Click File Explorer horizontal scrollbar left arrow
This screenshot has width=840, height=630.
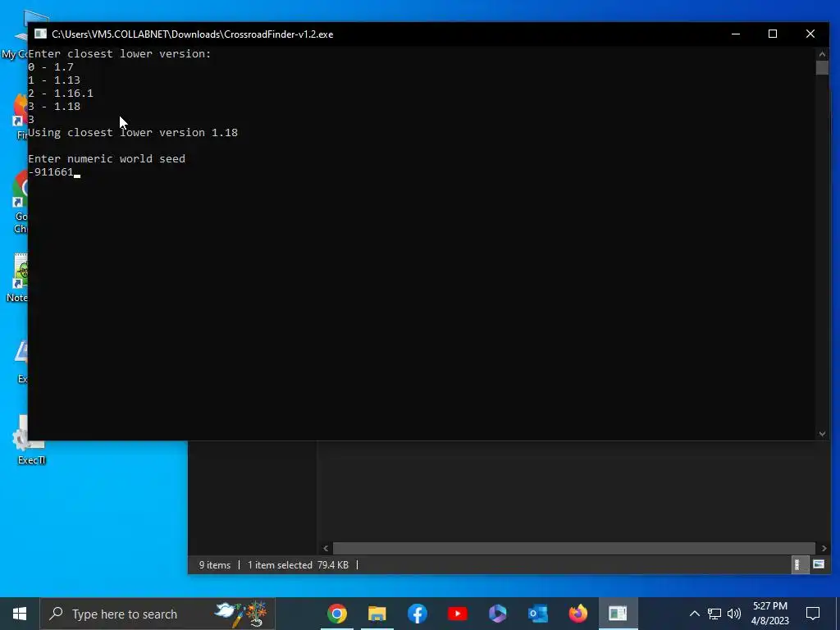pos(326,548)
